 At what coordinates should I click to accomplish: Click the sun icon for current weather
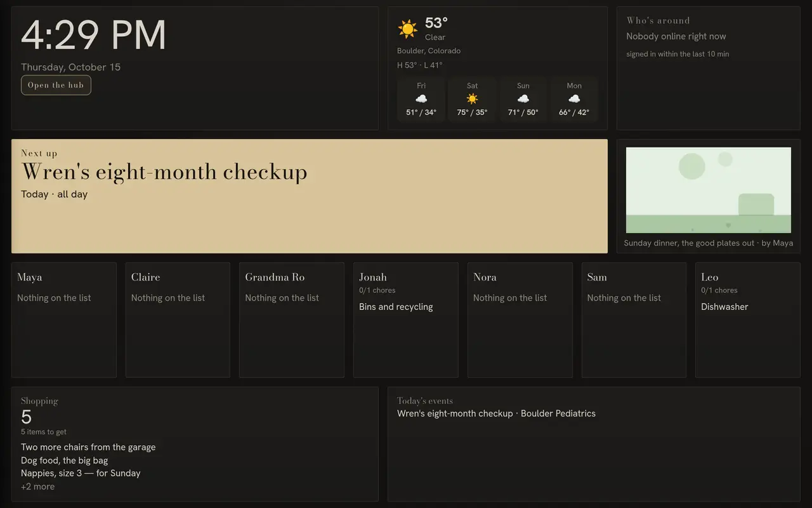point(407,29)
